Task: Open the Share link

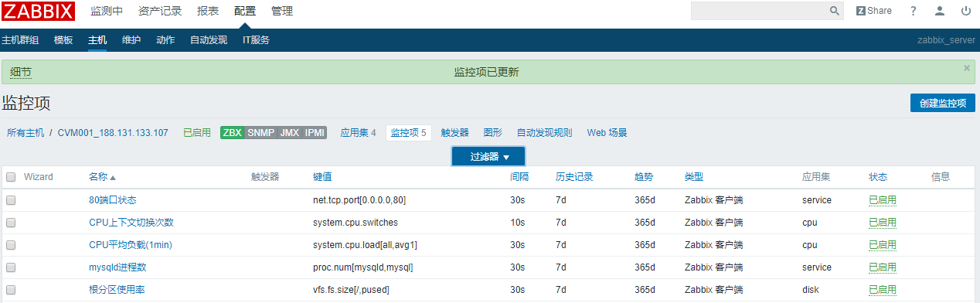Action: [874, 11]
